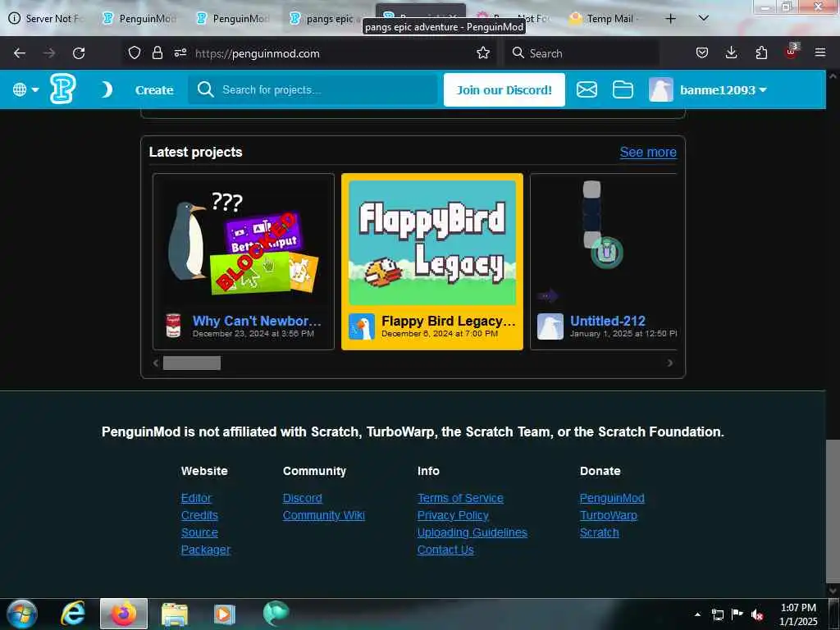Toggle dark mode with the moon icon
The width and height of the screenshot is (840, 630).
(107, 89)
